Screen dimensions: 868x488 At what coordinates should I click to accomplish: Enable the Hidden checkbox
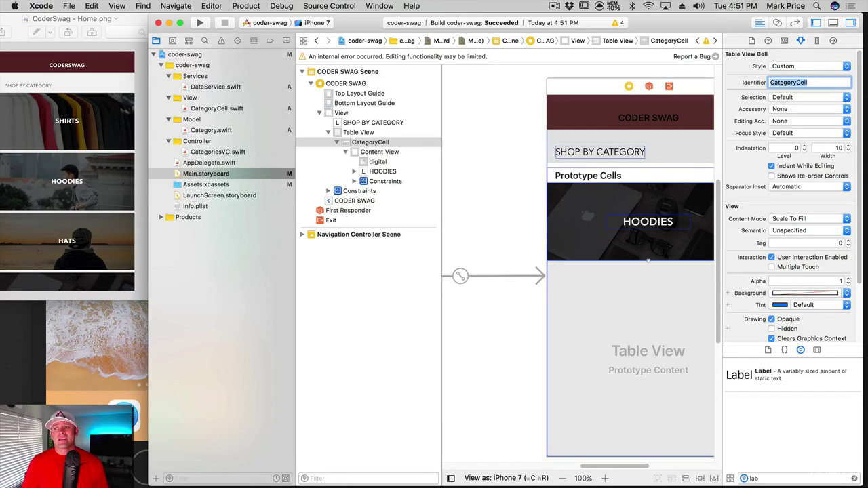coord(771,329)
